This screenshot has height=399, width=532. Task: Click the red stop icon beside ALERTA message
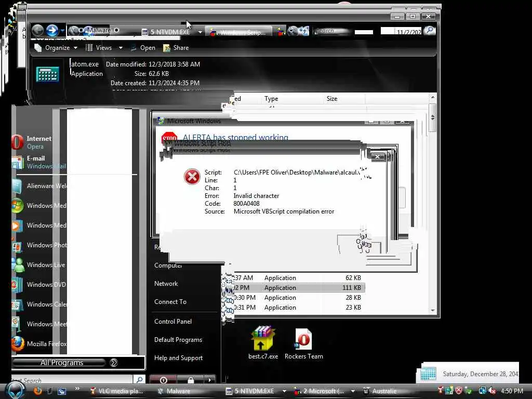(169, 138)
